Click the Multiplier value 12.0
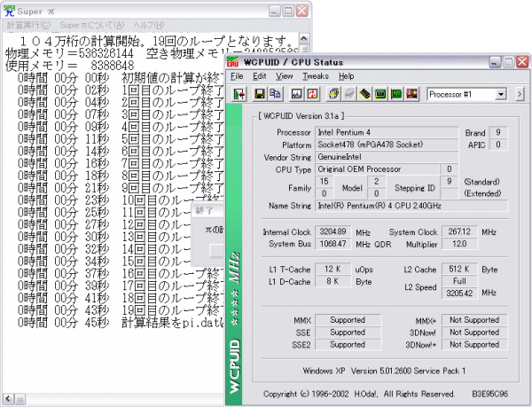The width and height of the screenshot is (532, 407). (x=459, y=244)
